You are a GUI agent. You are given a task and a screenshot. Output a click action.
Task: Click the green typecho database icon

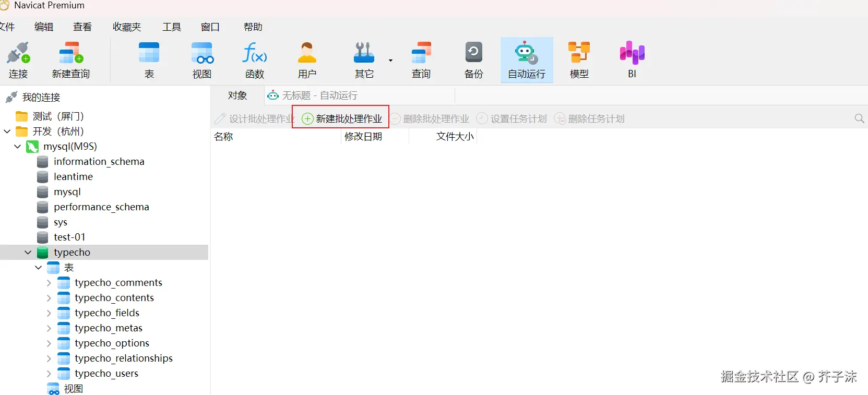tap(43, 253)
